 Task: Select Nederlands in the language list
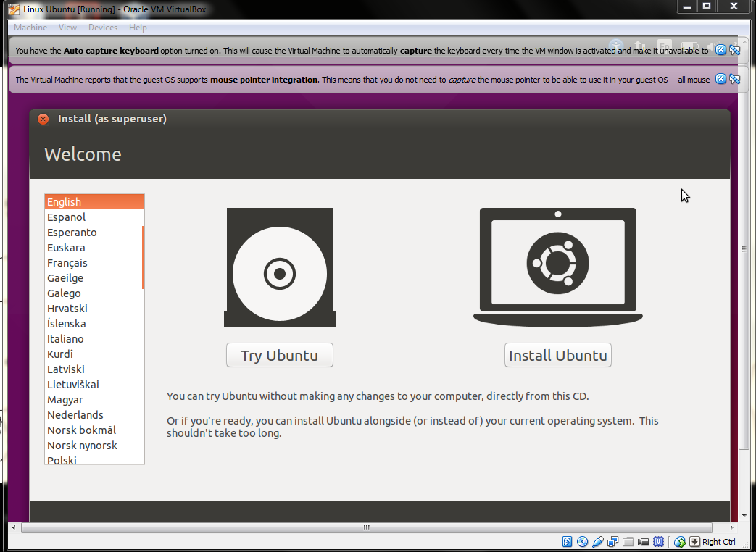pyautogui.click(x=94, y=414)
